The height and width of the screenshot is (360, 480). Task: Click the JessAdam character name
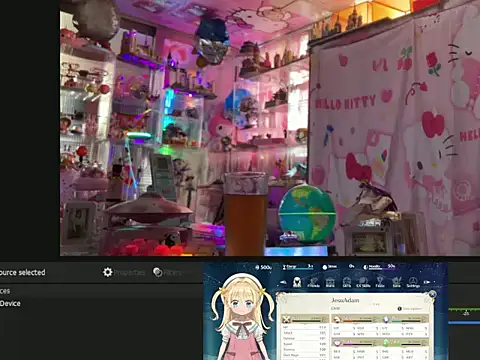[x=345, y=300]
